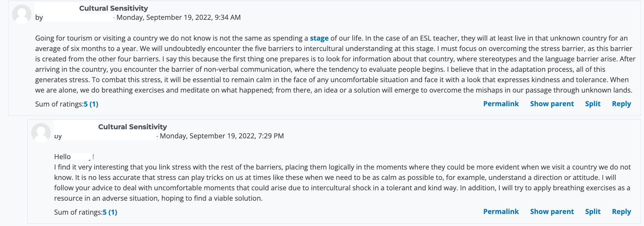Viewport: 644px width, 226px height.
Task: Open the highlighted "stage" glossary link
Action: [319, 38]
